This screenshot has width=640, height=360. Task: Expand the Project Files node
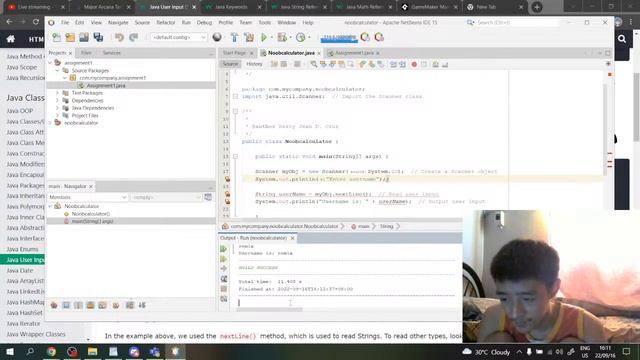pos(58,116)
